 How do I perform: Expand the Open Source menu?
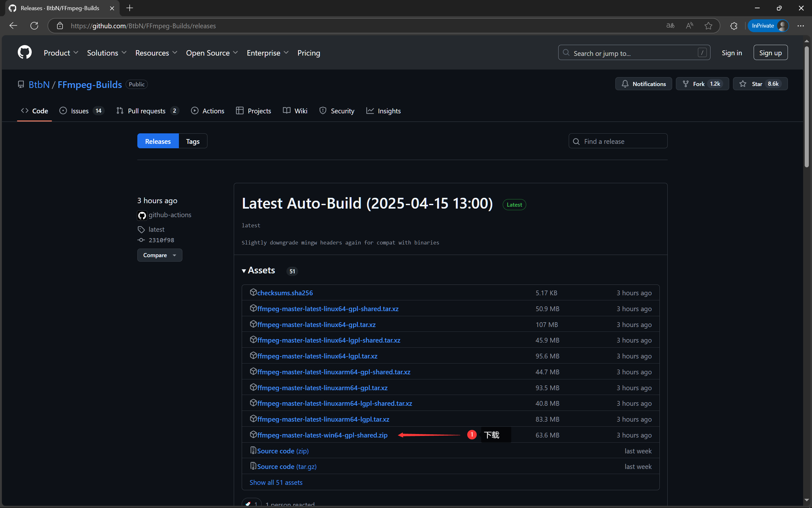[212, 53]
